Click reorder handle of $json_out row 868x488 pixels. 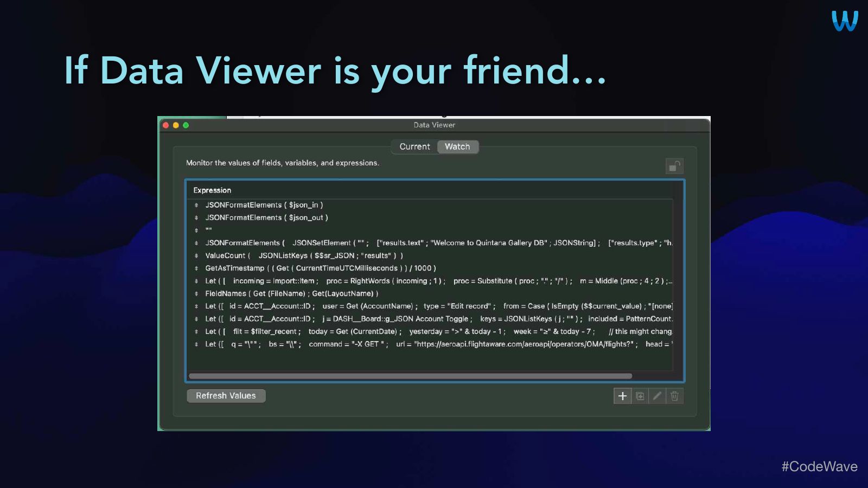tap(196, 218)
